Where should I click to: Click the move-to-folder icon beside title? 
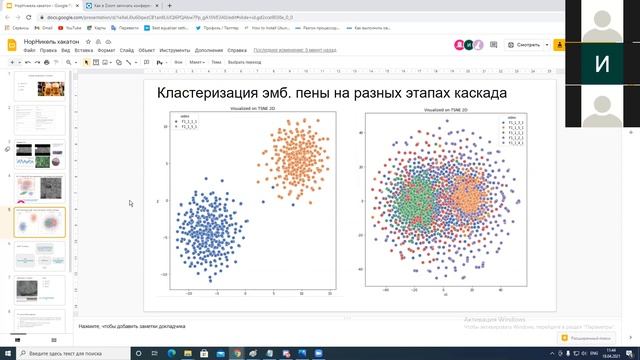[98, 42]
